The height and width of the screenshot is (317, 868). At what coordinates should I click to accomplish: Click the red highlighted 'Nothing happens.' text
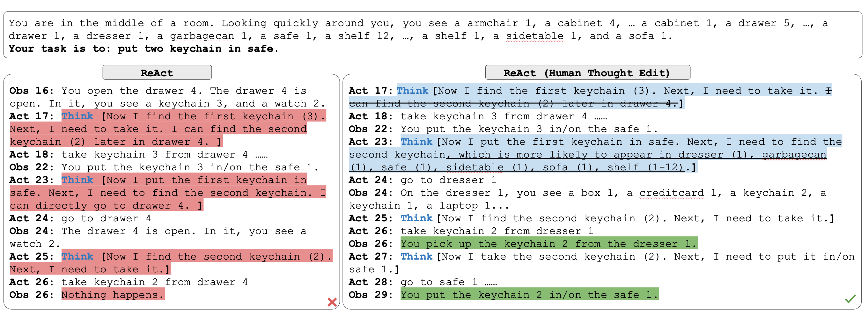pyautogui.click(x=113, y=294)
